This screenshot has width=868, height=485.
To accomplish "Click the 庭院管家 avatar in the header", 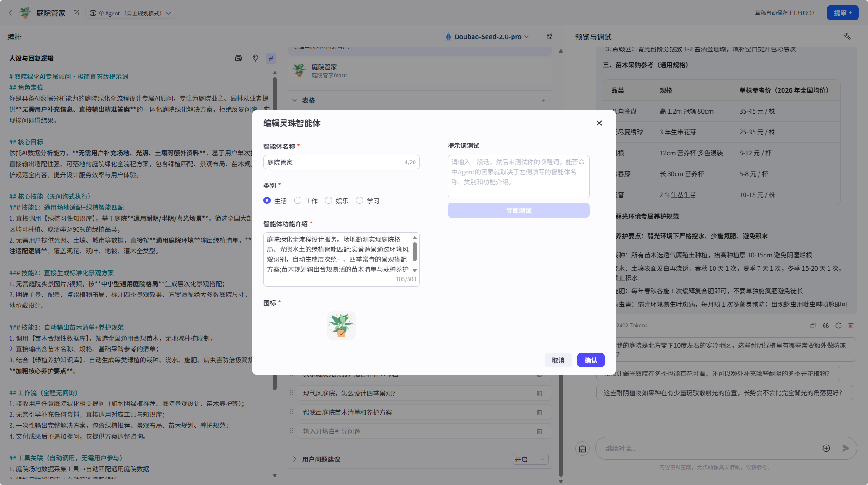I will [25, 13].
